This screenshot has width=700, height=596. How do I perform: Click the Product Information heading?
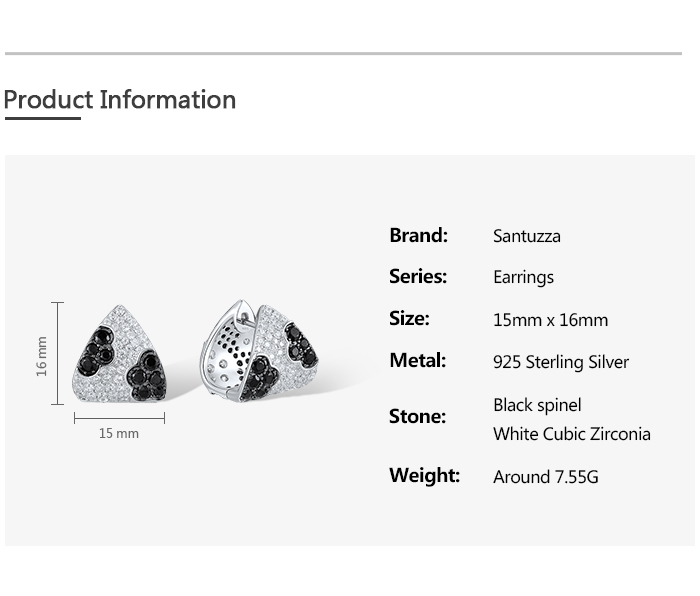120,100
